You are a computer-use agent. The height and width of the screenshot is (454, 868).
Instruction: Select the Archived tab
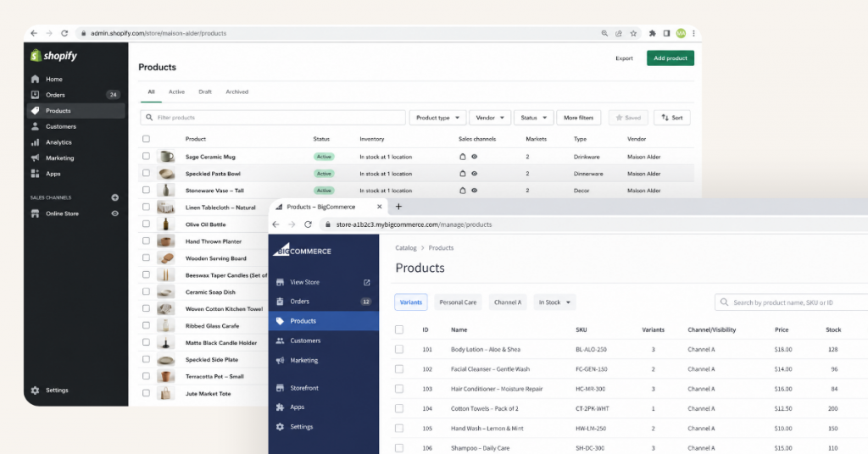click(236, 91)
